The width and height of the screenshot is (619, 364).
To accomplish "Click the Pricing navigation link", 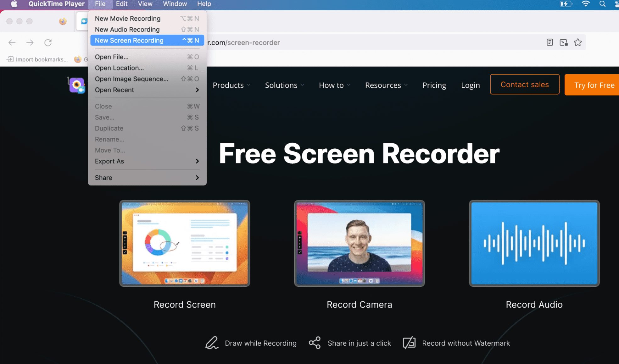I will (434, 85).
